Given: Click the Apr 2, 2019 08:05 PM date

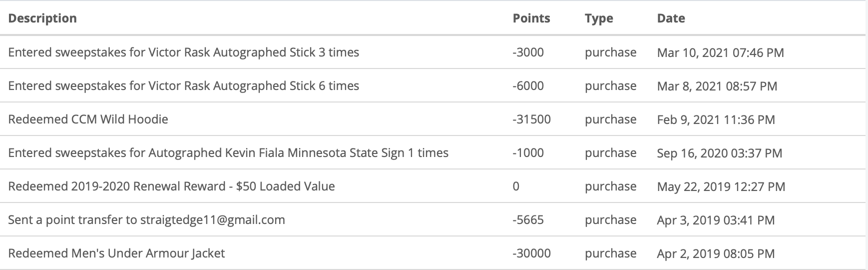Looking at the screenshot, I should pyautogui.click(x=716, y=253).
